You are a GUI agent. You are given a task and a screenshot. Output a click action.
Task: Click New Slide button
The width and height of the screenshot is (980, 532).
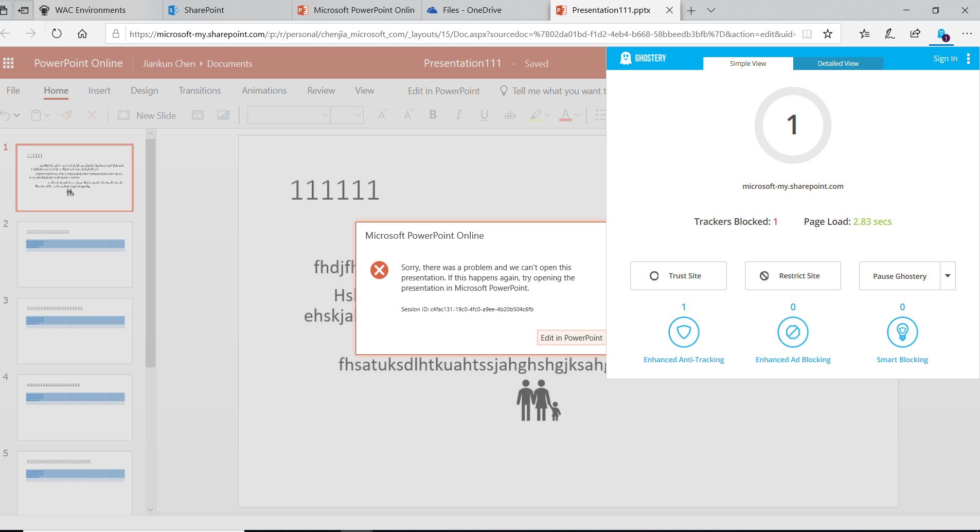pyautogui.click(x=147, y=115)
